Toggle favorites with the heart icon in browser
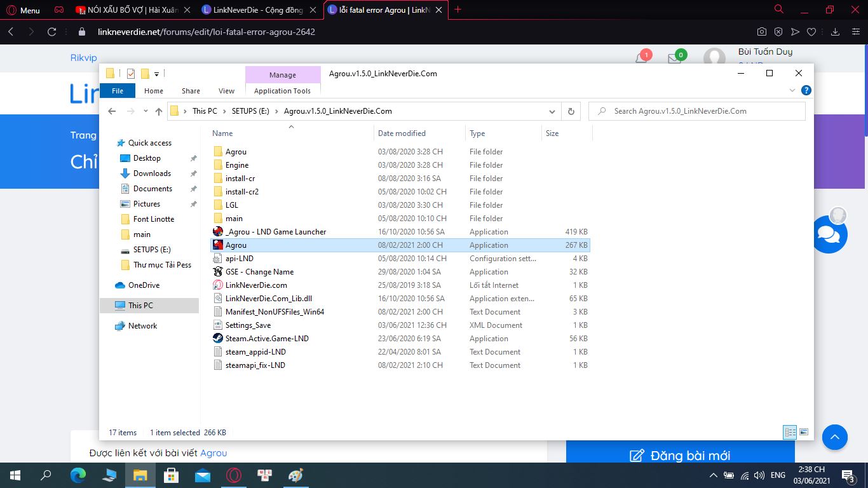Screen dimensions: 868x488 [810, 30]
